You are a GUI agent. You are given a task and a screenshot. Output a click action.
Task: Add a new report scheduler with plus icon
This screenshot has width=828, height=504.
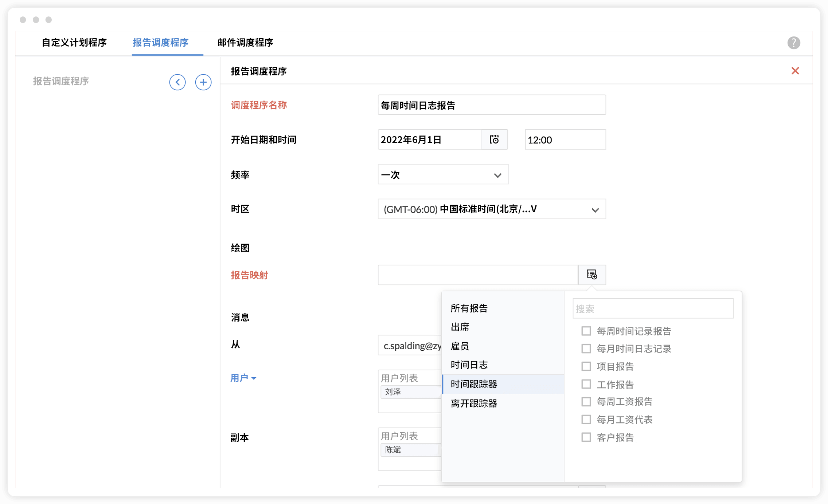point(203,82)
